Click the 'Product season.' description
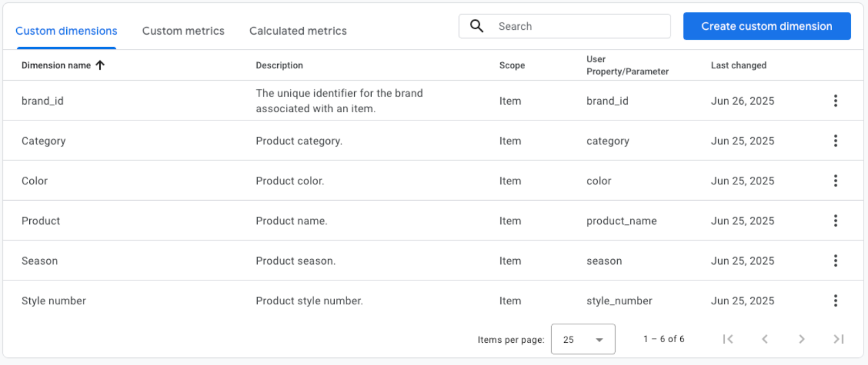 point(296,261)
